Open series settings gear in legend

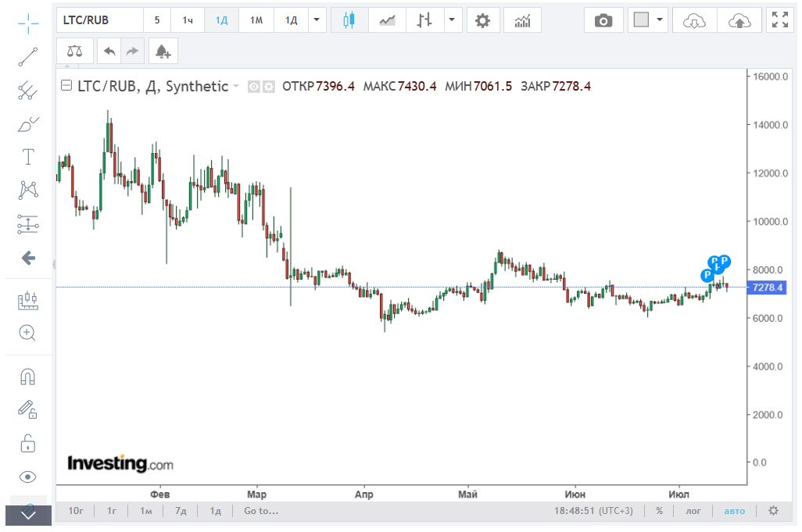point(269,87)
